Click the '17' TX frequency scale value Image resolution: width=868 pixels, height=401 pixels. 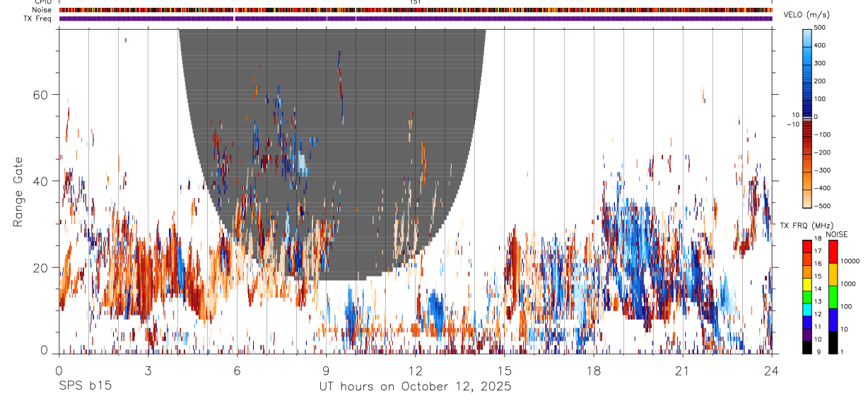[x=819, y=251]
